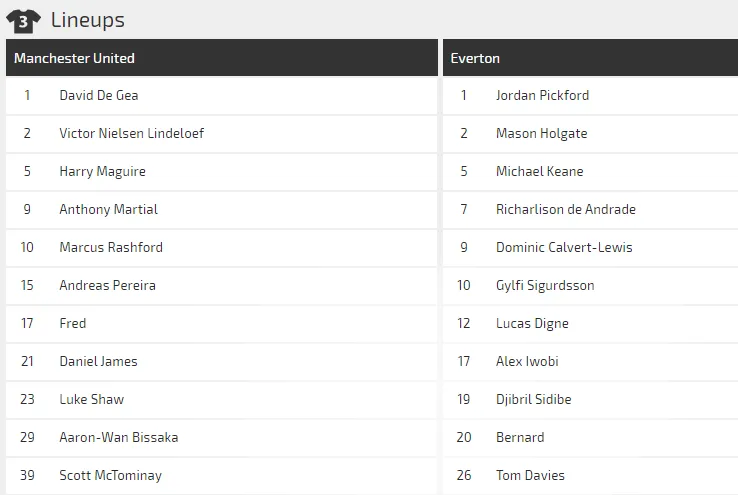Open David De Gea's player link
Image resolution: width=738 pixels, height=495 pixels.
tap(99, 96)
